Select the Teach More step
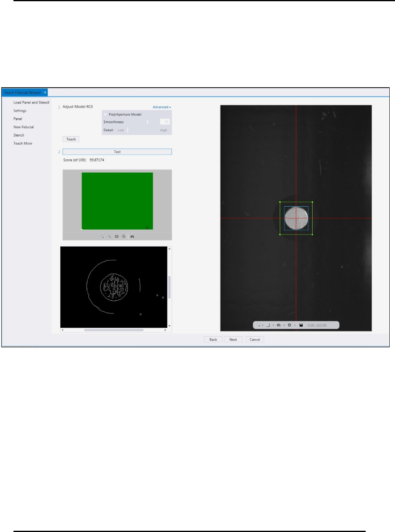 point(22,143)
